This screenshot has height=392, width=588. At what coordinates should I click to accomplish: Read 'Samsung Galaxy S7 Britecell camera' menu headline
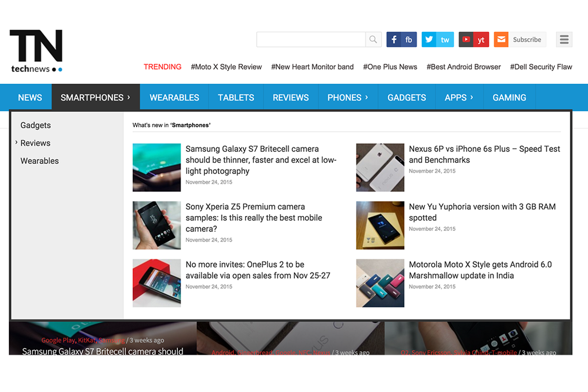click(261, 160)
